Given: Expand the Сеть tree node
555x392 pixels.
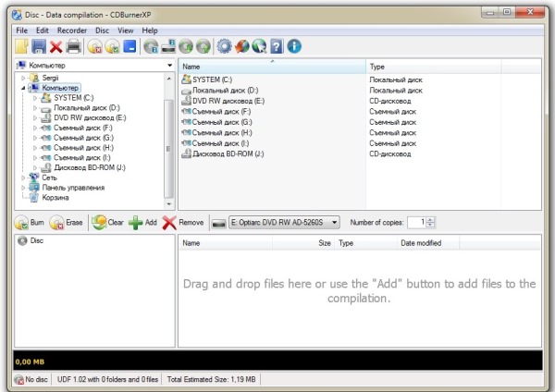Looking at the screenshot, I should pyautogui.click(x=23, y=178).
